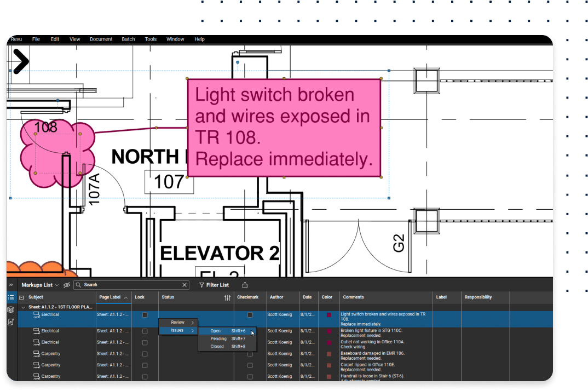This screenshot has width=588, height=391.
Task: Select the Markups List view icon in sidebar
Action: pos(11,297)
